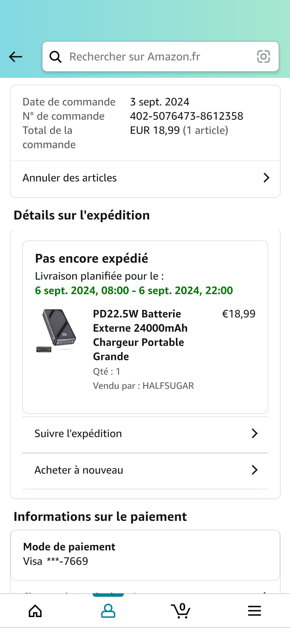Tap the chevron beside Annuler des articles

267,178
